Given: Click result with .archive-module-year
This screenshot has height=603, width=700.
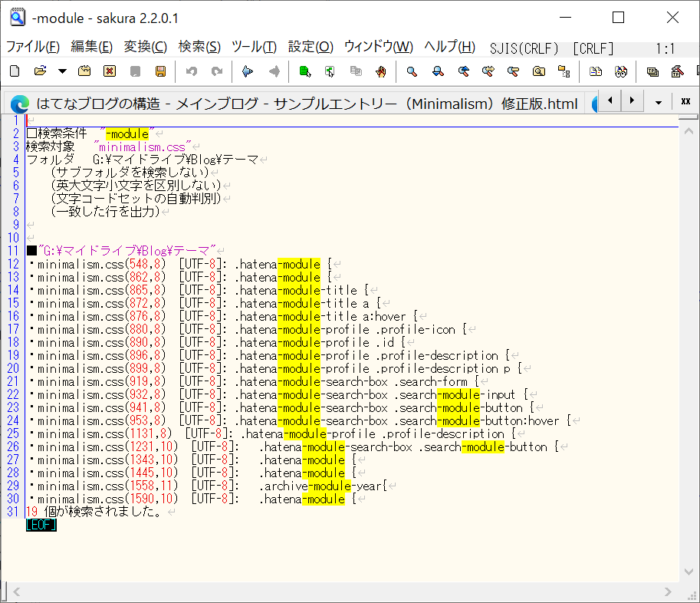Looking at the screenshot, I should click(211, 486).
